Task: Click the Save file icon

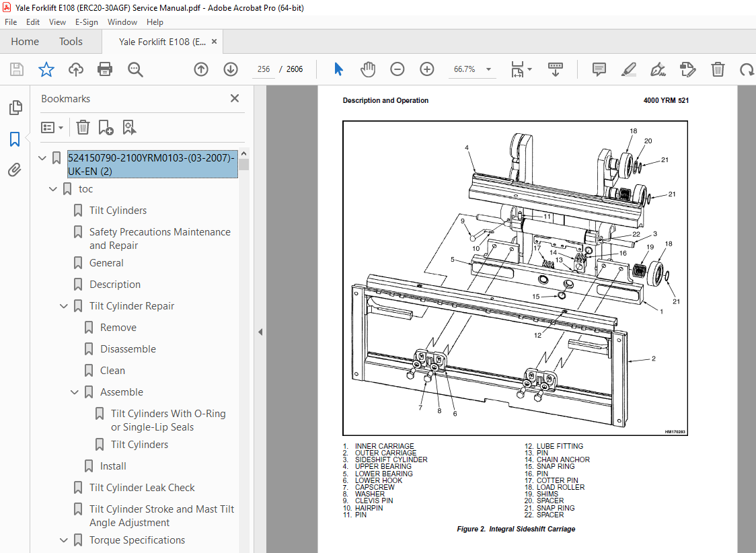Action: (x=17, y=69)
